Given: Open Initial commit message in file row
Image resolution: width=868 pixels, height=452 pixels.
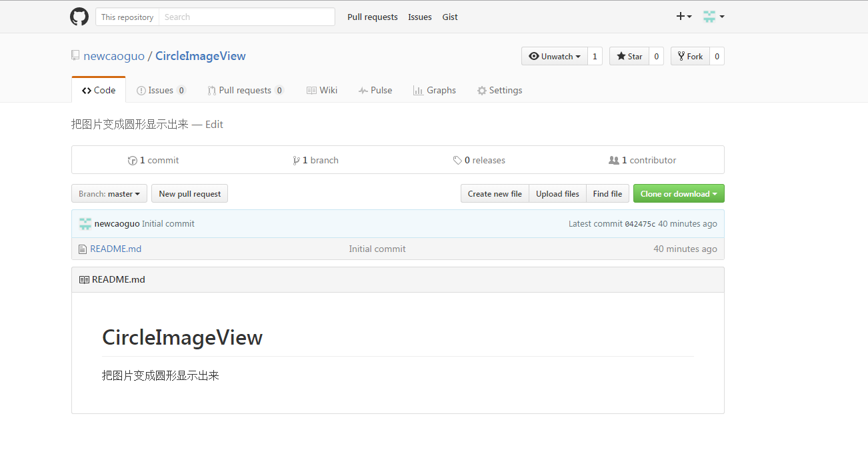Looking at the screenshot, I should pos(377,249).
